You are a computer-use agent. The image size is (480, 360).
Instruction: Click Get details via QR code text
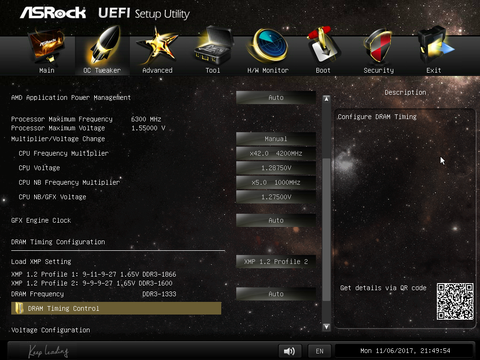(x=383, y=288)
